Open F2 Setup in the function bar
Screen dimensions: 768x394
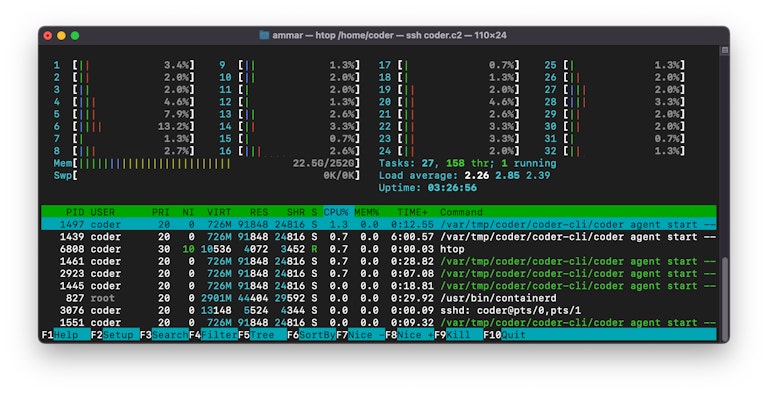point(115,335)
